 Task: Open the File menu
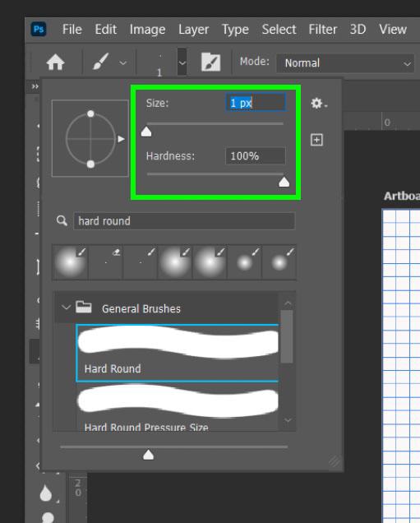point(72,30)
